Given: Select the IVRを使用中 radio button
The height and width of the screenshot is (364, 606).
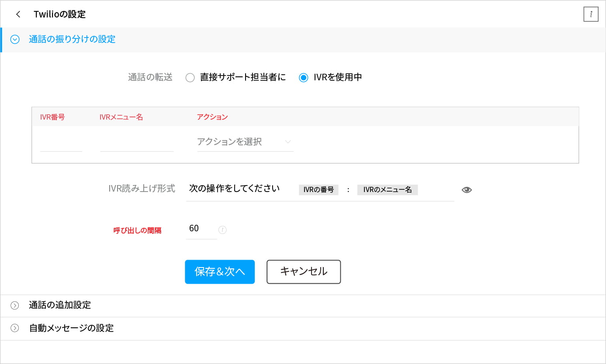Looking at the screenshot, I should click(x=303, y=78).
